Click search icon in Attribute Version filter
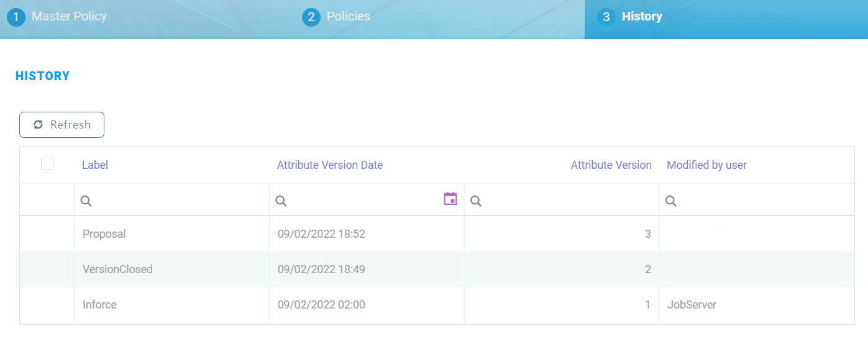 [476, 201]
